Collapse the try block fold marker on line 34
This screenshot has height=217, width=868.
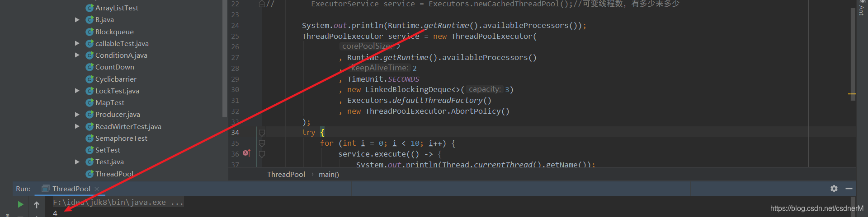pyautogui.click(x=262, y=133)
